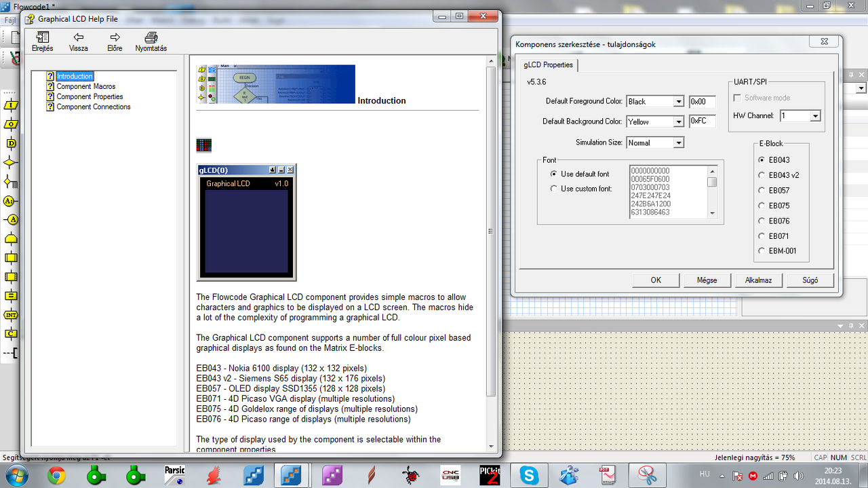The image size is (868, 488).
Task: Select the Switch flowchart icon
Action: pos(10,182)
